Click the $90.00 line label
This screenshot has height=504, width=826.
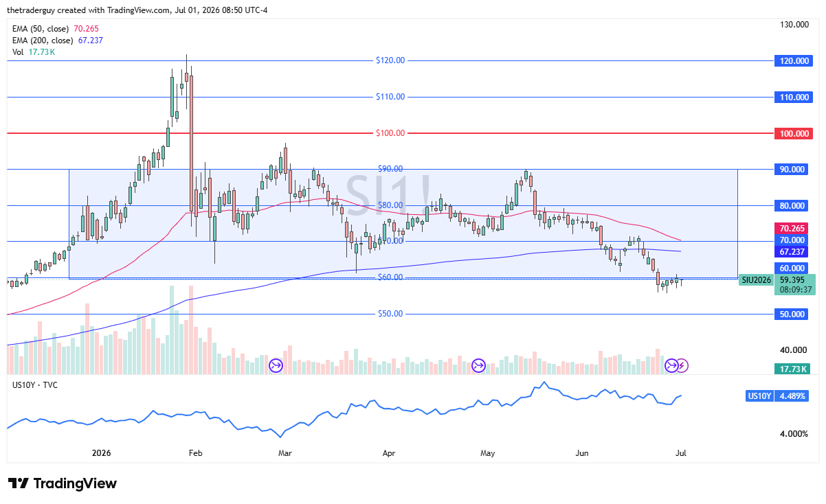tap(390, 168)
